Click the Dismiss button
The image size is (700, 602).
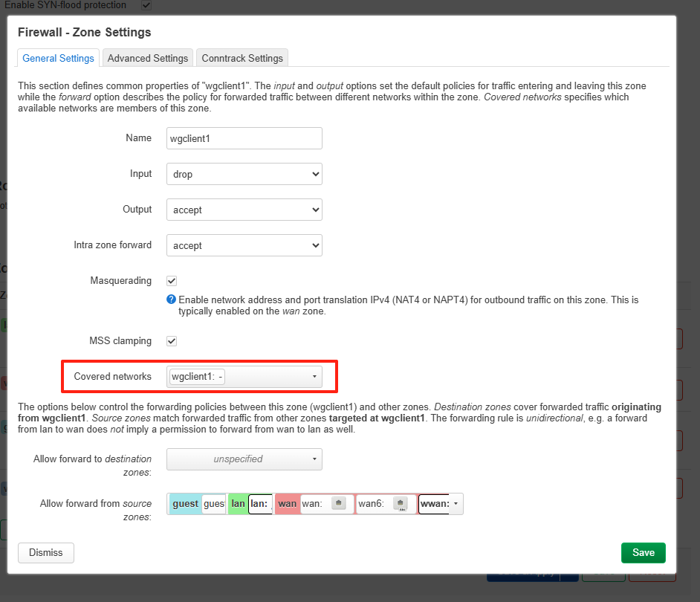46,553
